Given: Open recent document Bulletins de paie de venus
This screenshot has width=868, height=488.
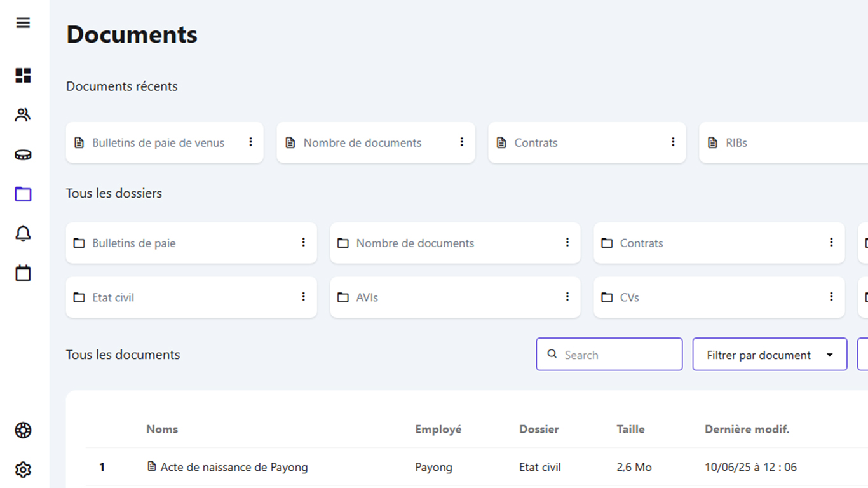Looking at the screenshot, I should click(158, 143).
